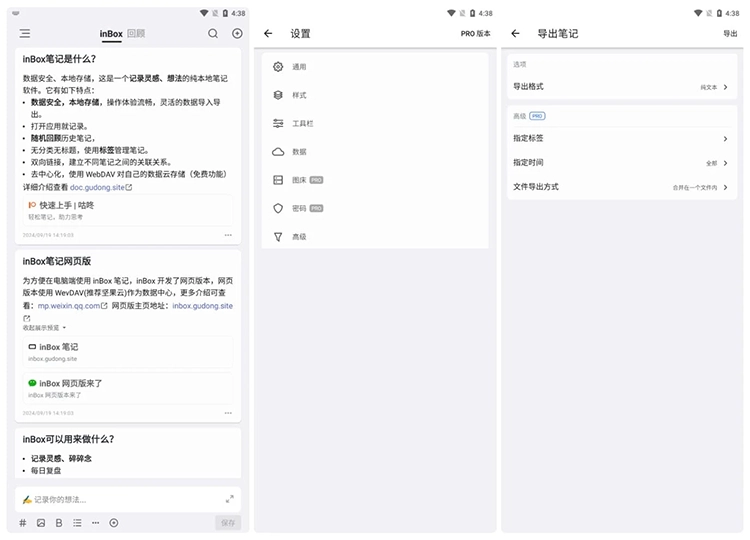Screen dimensions: 750x540
Task: Go back from the 导出笔记 page
Action: pyautogui.click(x=516, y=33)
